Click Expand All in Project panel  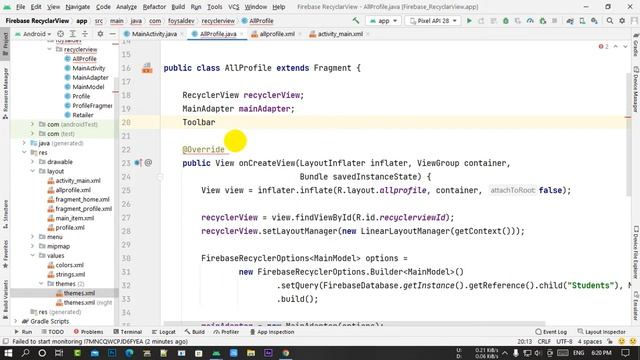(x=73, y=34)
